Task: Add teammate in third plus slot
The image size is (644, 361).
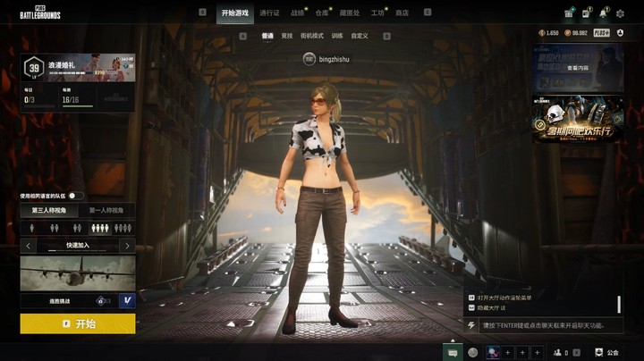Action: [538, 352]
